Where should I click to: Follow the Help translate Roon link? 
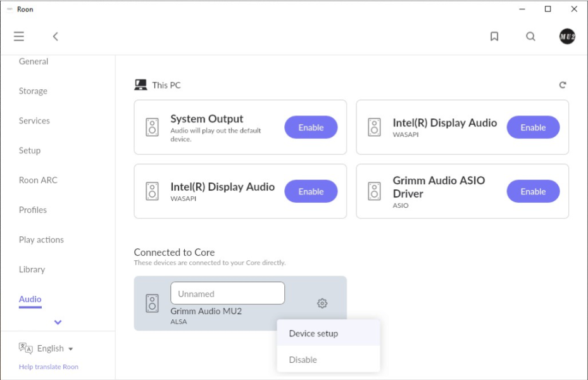pyautogui.click(x=49, y=367)
